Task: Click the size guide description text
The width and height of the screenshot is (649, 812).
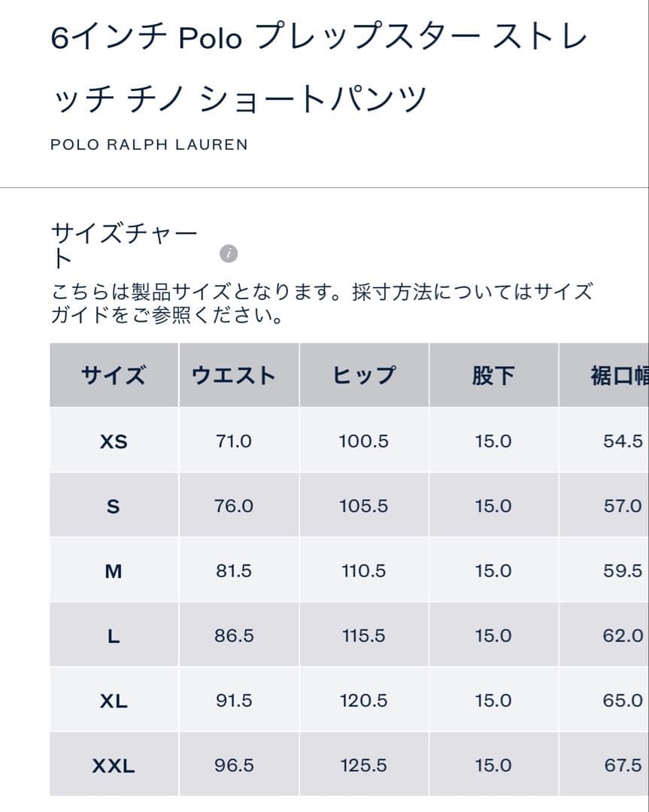Action: pyautogui.click(x=322, y=303)
